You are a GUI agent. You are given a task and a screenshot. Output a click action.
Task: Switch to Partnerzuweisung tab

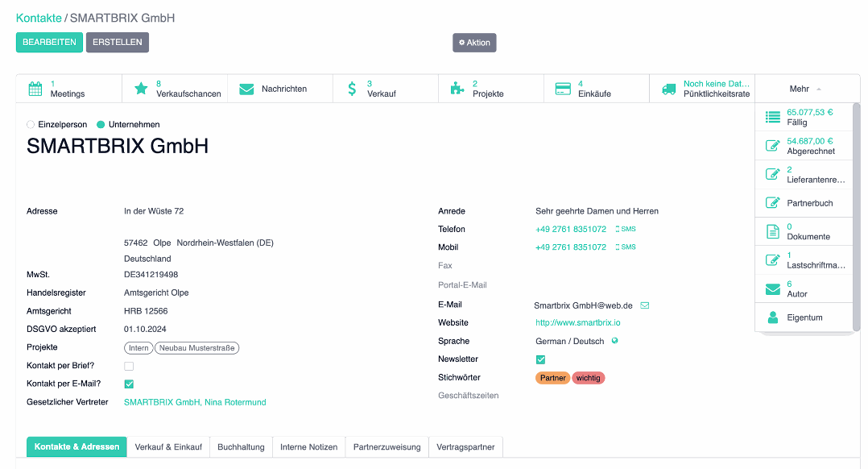pyautogui.click(x=387, y=447)
